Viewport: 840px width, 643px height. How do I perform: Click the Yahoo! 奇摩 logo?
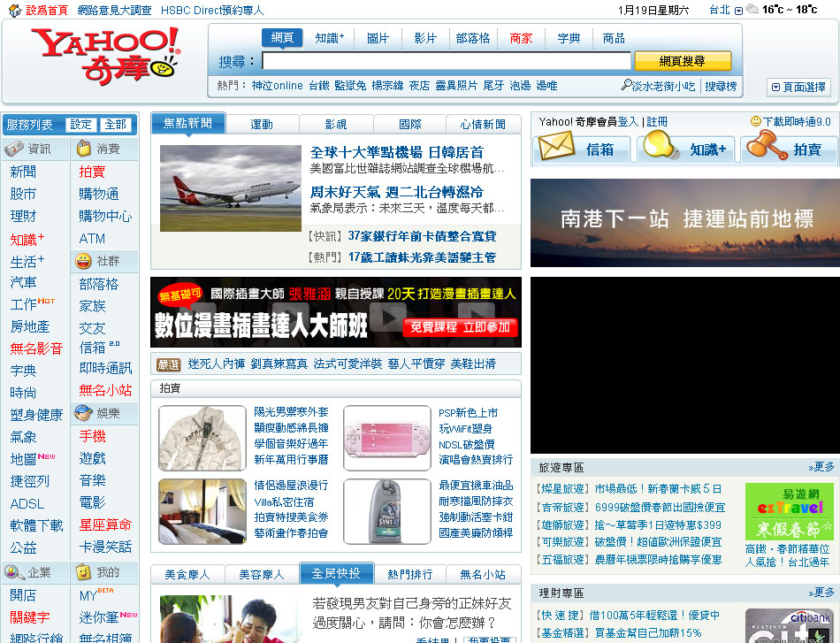(x=105, y=54)
